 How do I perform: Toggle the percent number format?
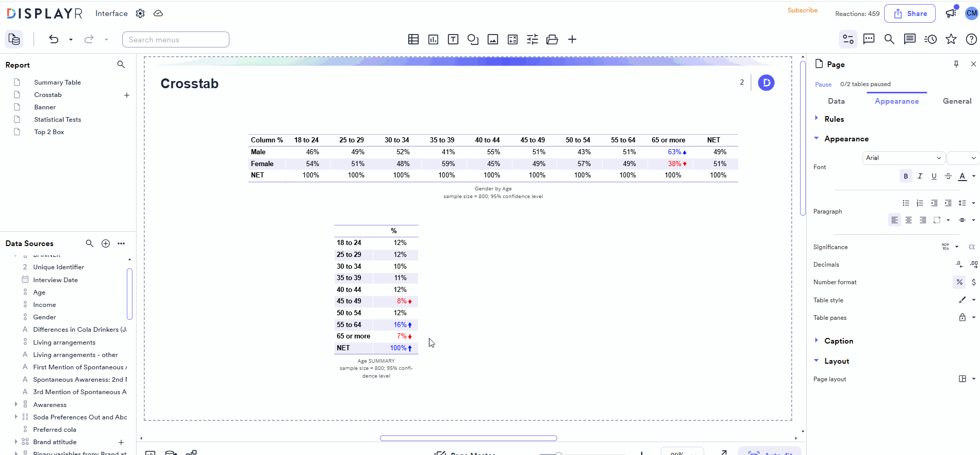pyautogui.click(x=959, y=282)
